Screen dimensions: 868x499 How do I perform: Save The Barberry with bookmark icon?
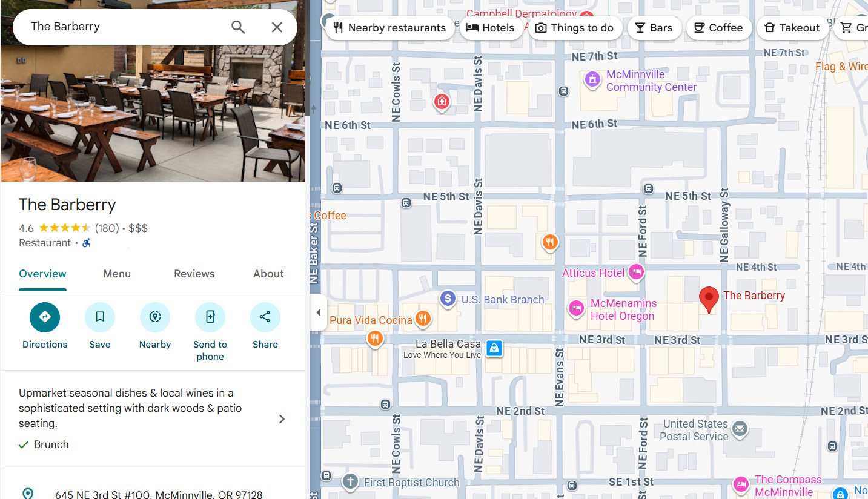(100, 317)
